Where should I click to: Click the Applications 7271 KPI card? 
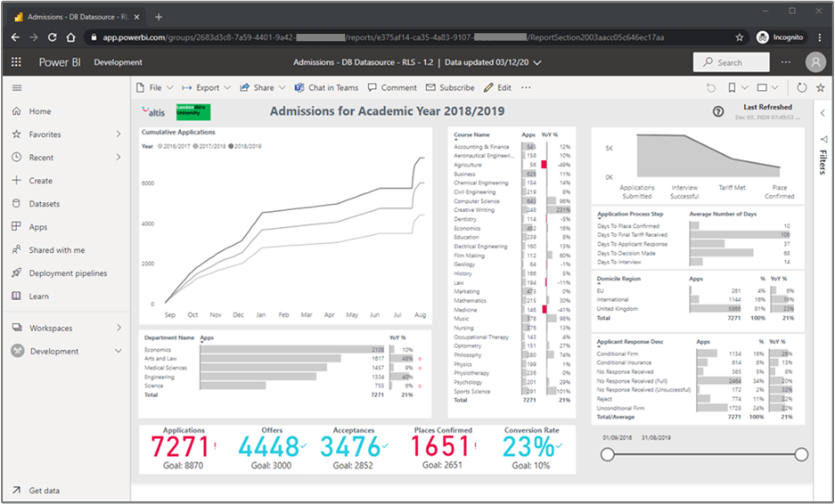[184, 448]
